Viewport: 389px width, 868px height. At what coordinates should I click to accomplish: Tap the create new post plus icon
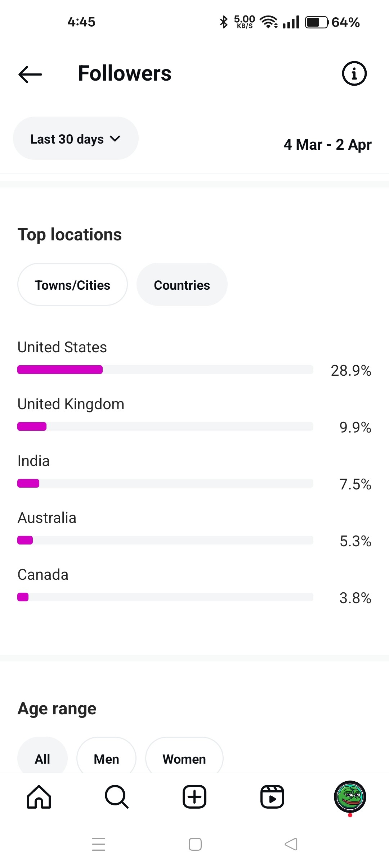pos(194,797)
